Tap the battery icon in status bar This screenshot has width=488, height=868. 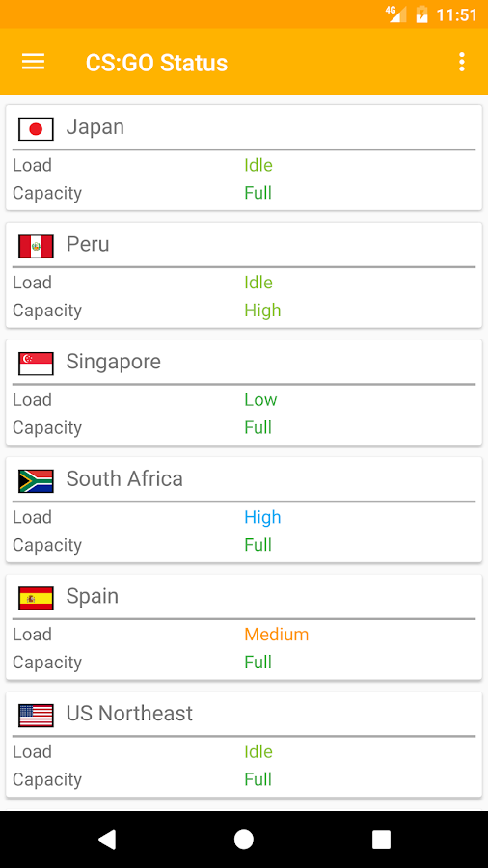(421, 14)
